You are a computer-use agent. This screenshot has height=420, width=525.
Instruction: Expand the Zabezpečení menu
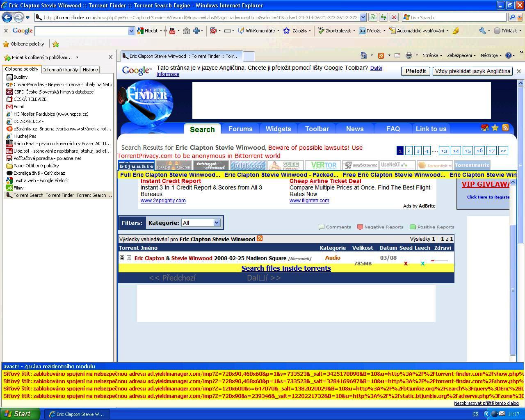click(x=461, y=55)
